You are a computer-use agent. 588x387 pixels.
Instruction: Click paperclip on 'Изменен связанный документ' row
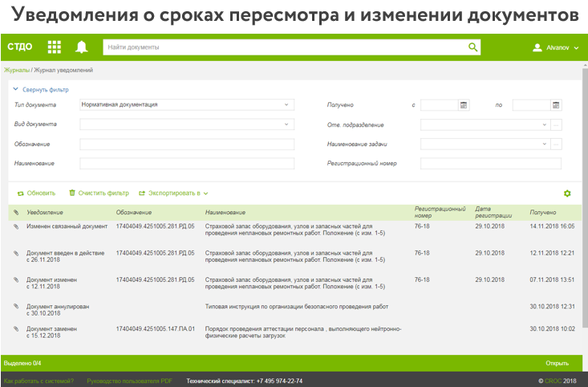[x=16, y=226]
